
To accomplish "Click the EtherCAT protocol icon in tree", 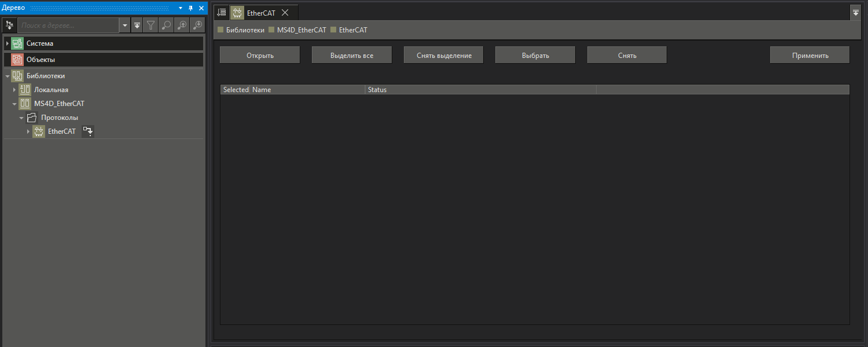I will tap(39, 132).
